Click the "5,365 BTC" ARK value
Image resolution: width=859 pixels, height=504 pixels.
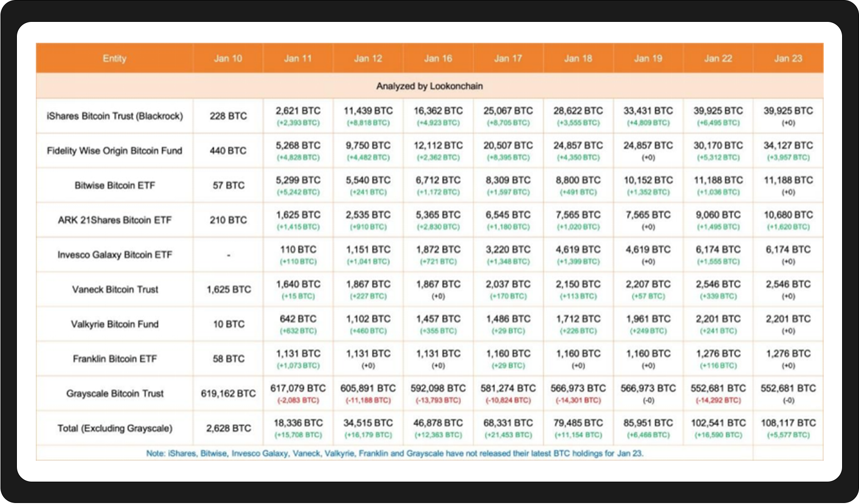tap(438, 215)
